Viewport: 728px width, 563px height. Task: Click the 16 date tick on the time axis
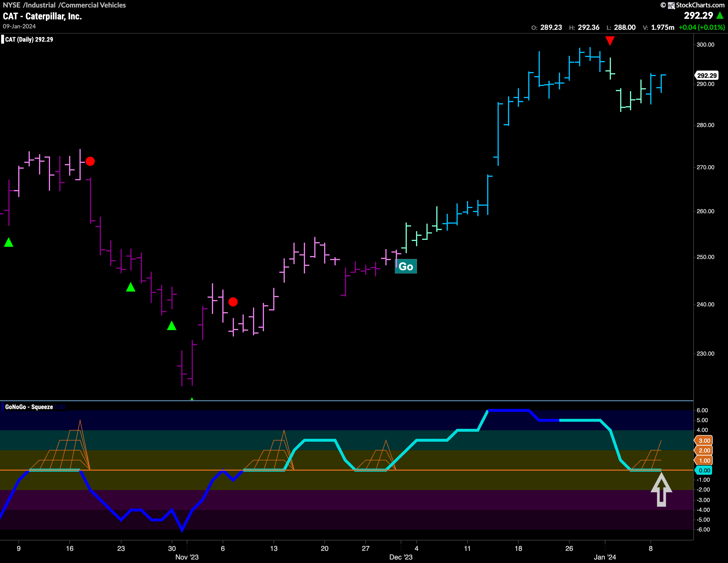(x=70, y=548)
